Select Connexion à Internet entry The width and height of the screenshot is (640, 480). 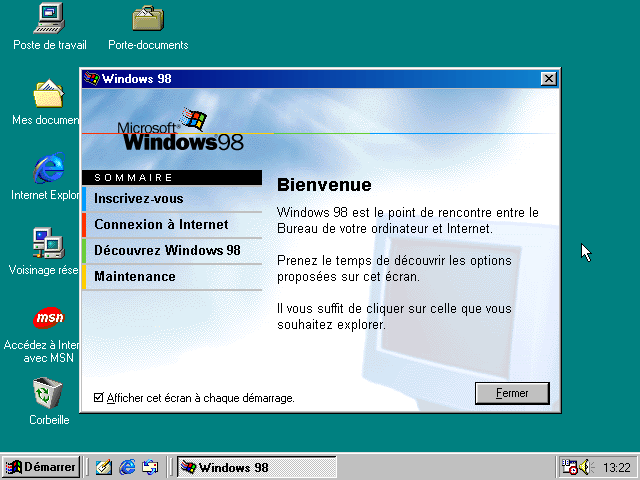(161, 225)
